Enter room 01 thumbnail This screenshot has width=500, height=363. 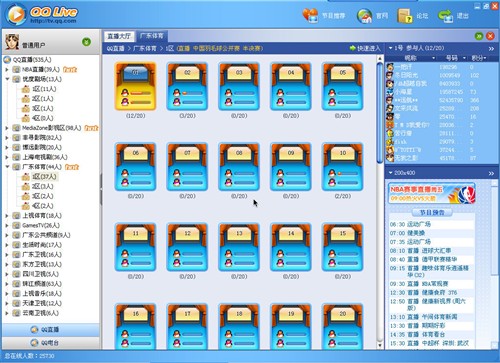pyautogui.click(x=135, y=86)
